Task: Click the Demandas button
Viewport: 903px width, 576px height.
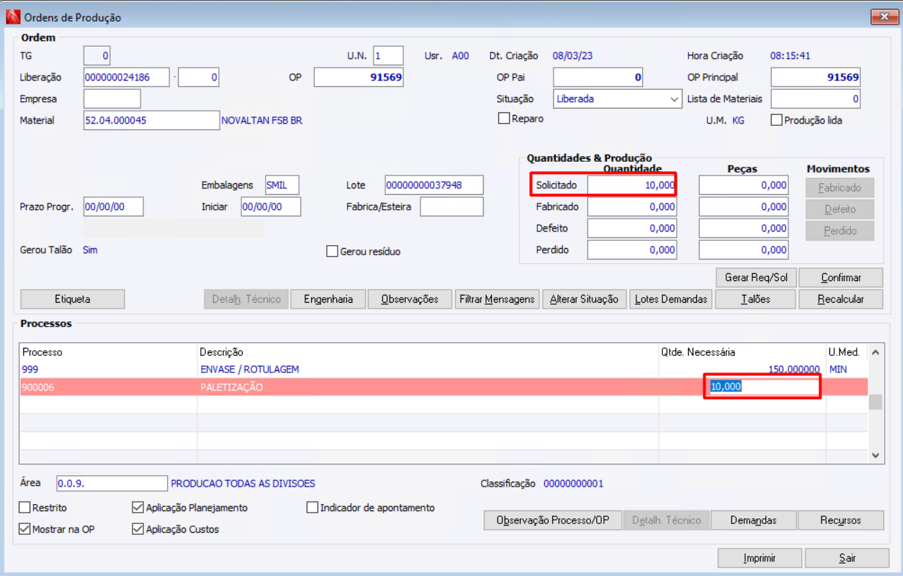Action: pos(753,520)
